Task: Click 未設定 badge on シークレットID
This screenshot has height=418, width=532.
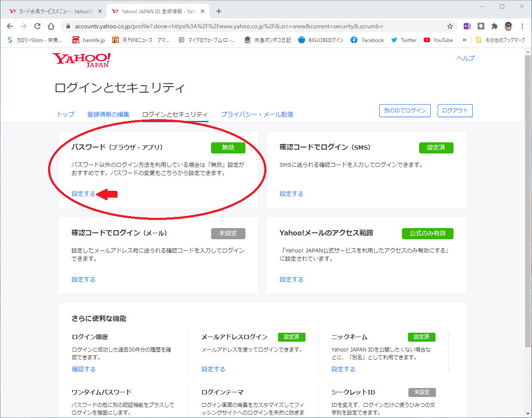Action: (x=422, y=392)
